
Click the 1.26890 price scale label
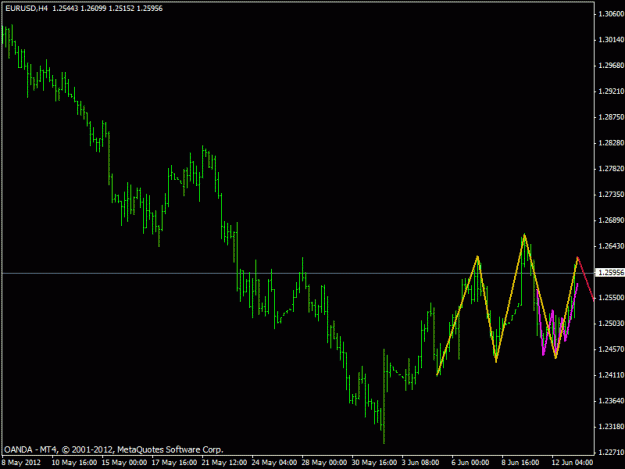pos(611,220)
